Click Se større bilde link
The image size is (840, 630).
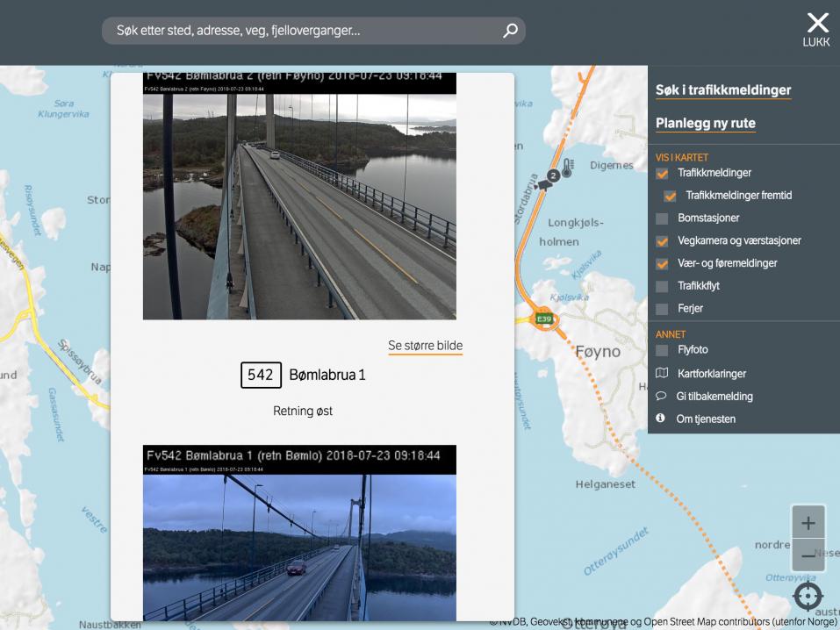pos(425,346)
